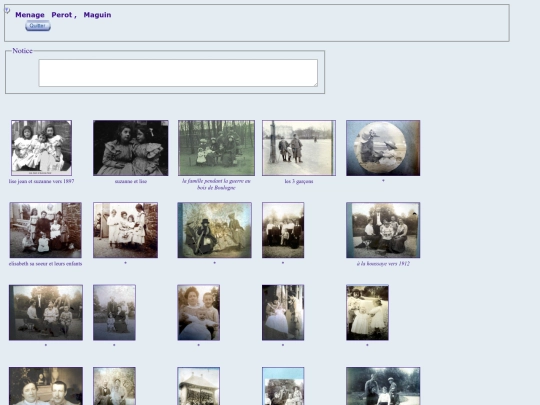Click the Quitter button

pyautogui.click(x=38, y=26)
